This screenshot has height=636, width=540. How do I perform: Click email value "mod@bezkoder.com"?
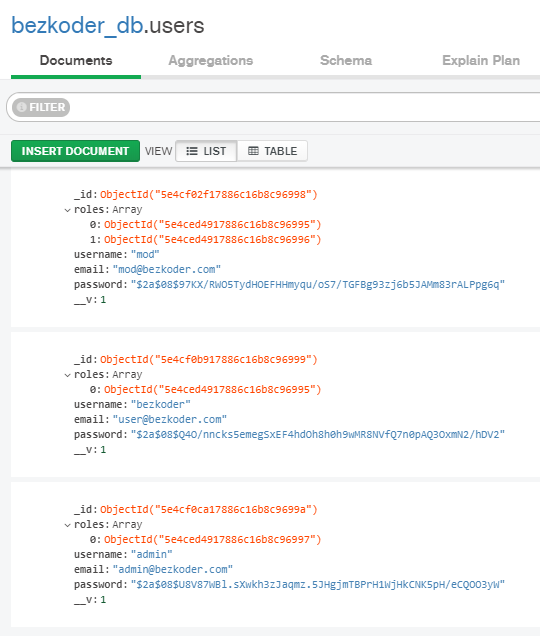point(167,270)
